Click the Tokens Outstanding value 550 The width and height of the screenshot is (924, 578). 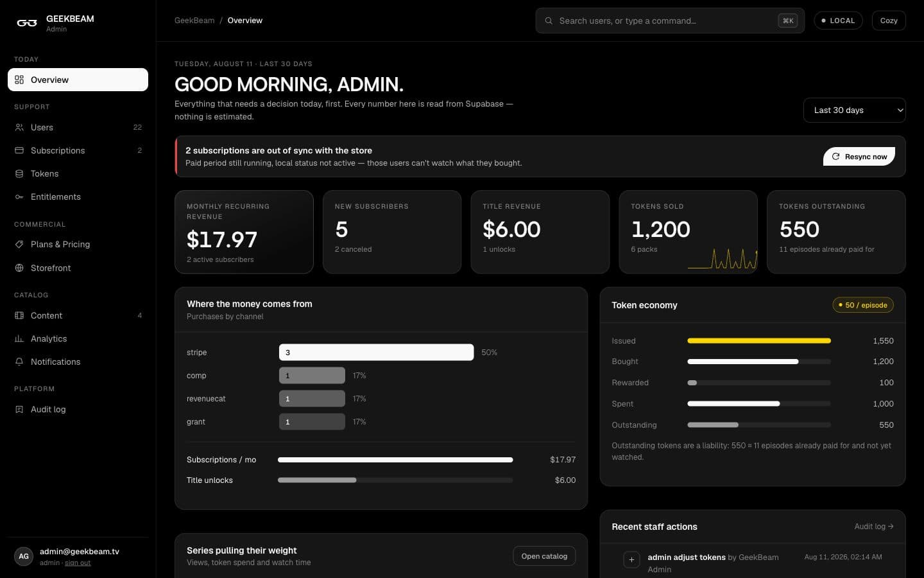[x=800, y=229]
